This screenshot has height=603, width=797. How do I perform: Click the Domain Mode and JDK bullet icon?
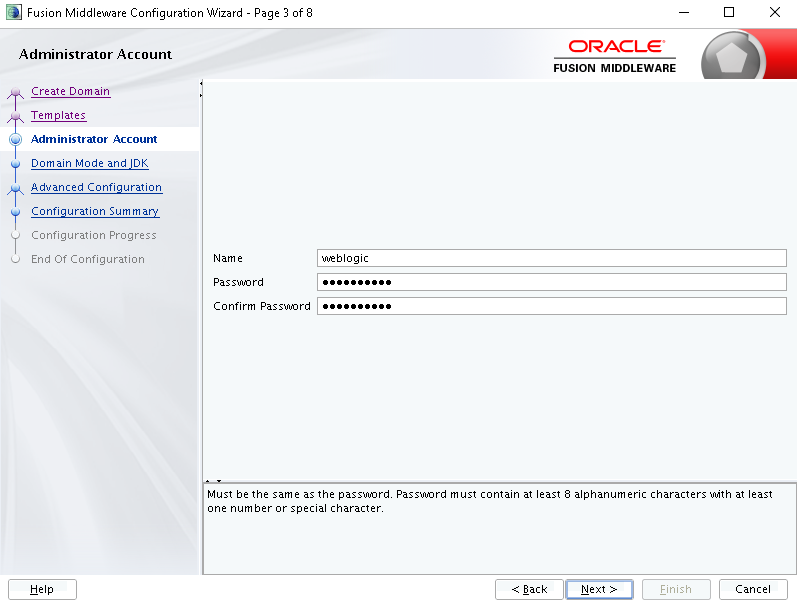coord(15,164)
